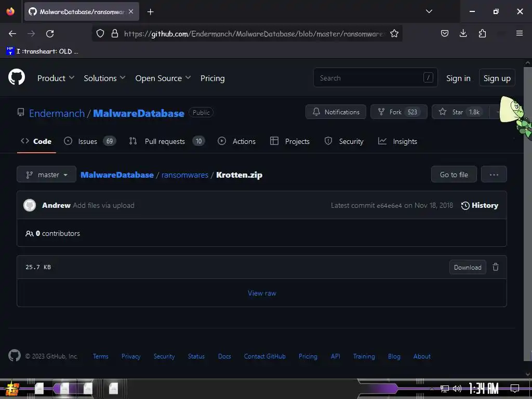Click the network tray icon

(x=444, y=389)
